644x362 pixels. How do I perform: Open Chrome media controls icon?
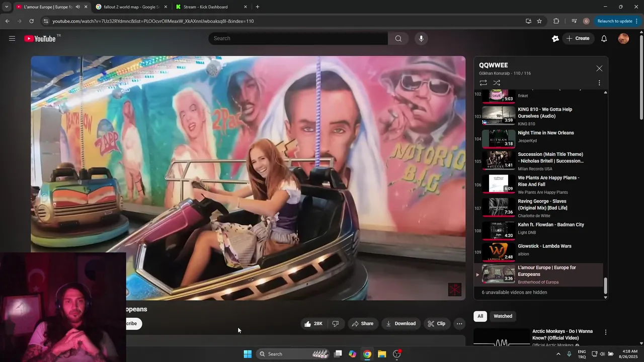click(574, 21)
